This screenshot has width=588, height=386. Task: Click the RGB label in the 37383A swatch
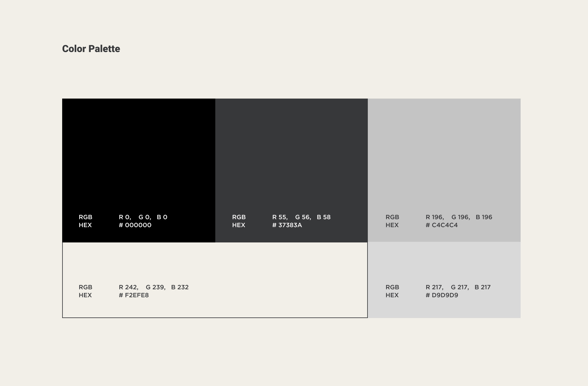point(239,217)
